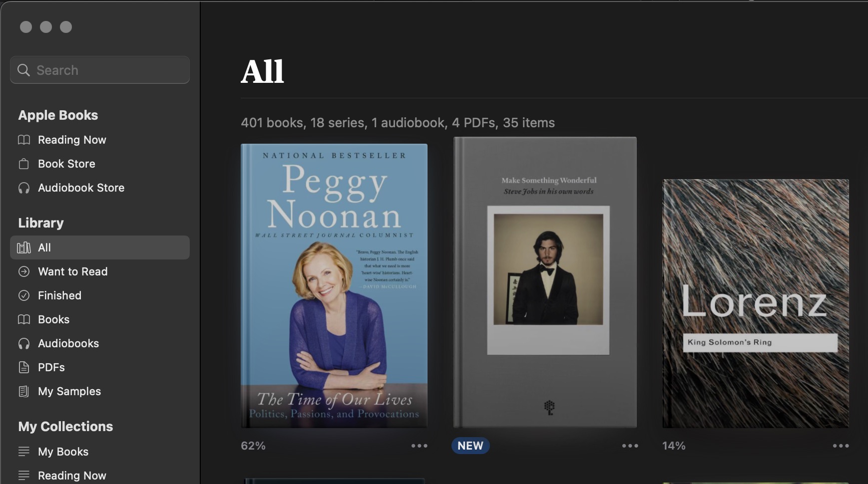Click the Books open-book icon in Library

coord(24,319)
